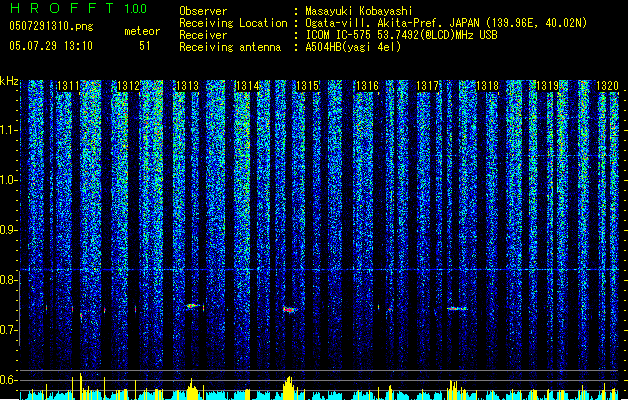629x400 pixels.
Task: Click the 1314 time marker
Action: click(x=248, y=86)
